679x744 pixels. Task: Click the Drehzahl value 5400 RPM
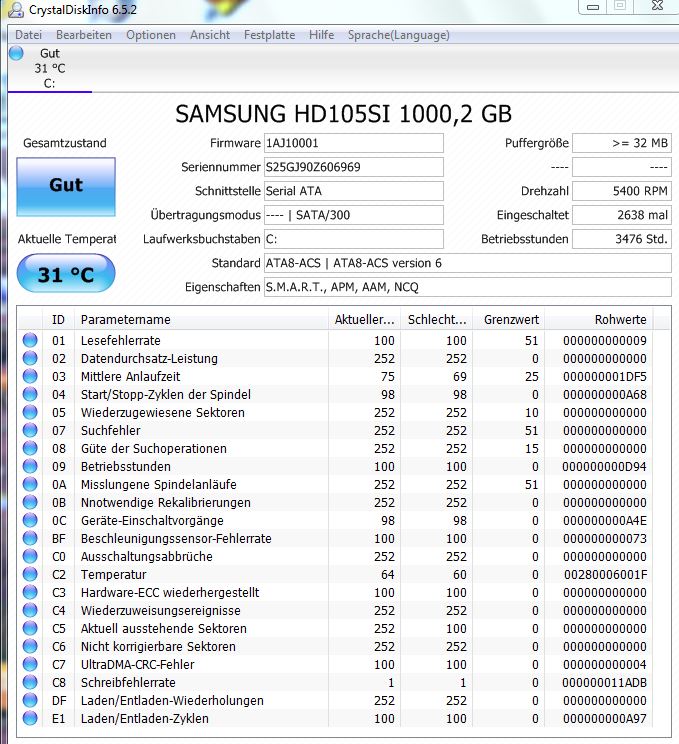coord(622,191)
